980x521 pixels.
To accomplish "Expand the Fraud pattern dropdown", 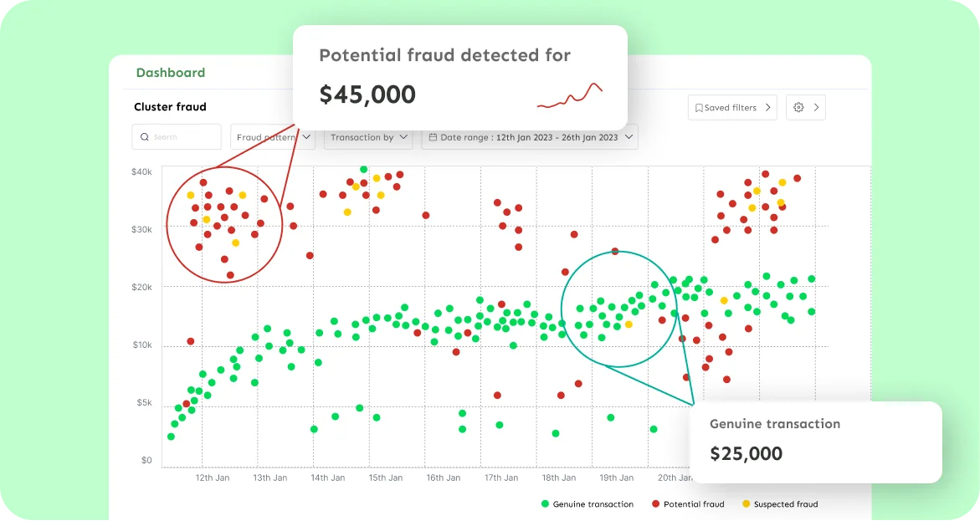I will click(306, 137).
